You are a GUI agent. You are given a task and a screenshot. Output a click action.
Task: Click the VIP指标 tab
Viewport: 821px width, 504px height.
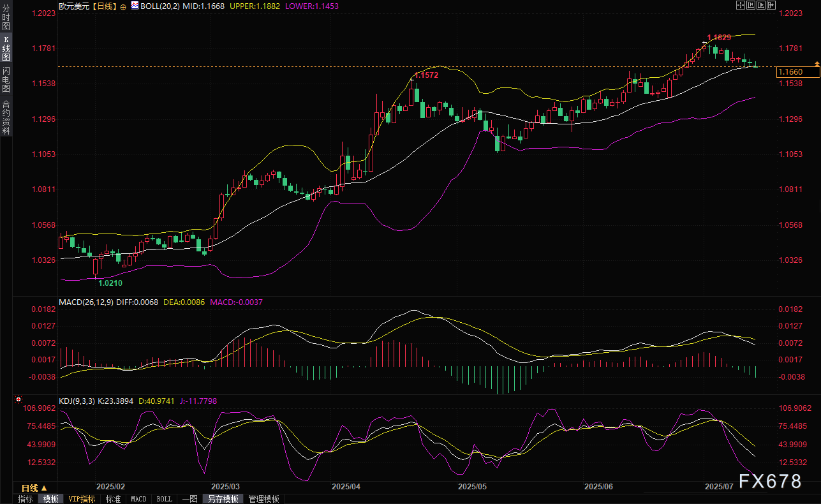[x=82, y=499]
